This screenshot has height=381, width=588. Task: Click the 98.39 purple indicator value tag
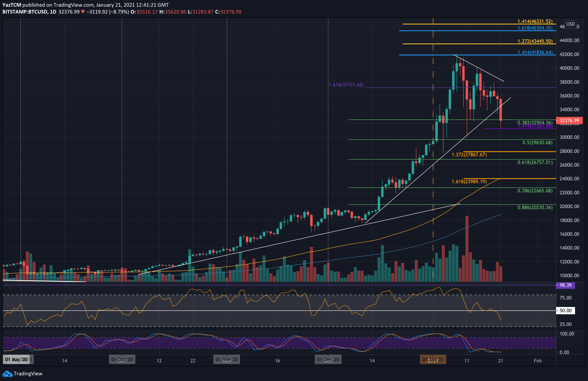[x=566, y=285]
